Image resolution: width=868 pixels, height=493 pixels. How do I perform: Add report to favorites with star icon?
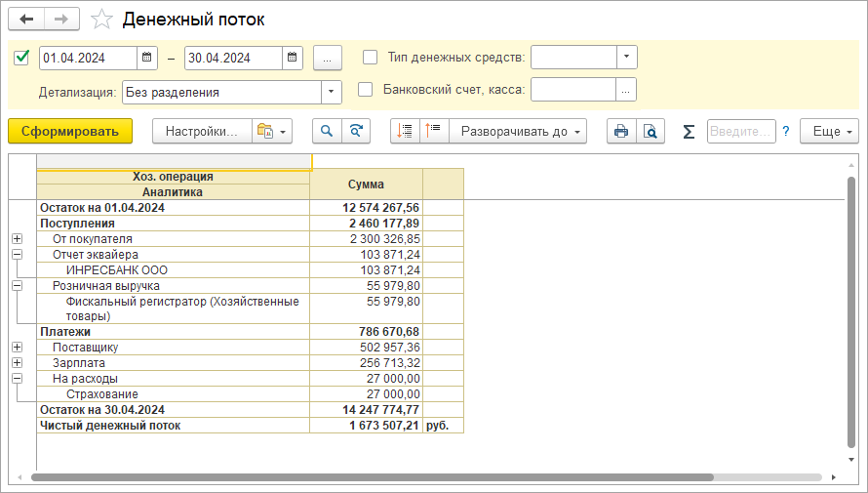99,20
